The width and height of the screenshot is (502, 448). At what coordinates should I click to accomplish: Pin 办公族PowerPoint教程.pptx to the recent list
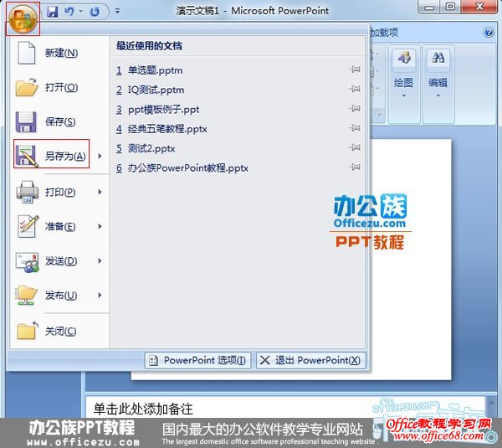tap(355, 167)
